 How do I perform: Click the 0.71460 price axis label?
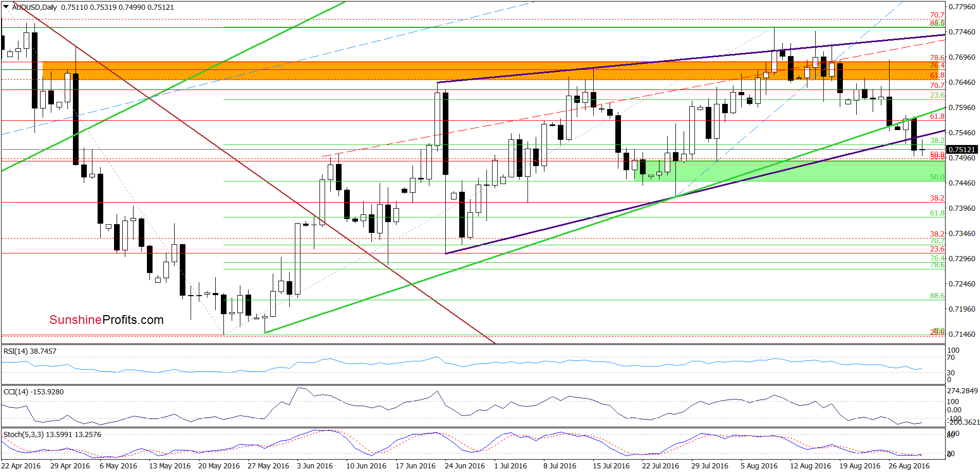[x=962, y=334]
